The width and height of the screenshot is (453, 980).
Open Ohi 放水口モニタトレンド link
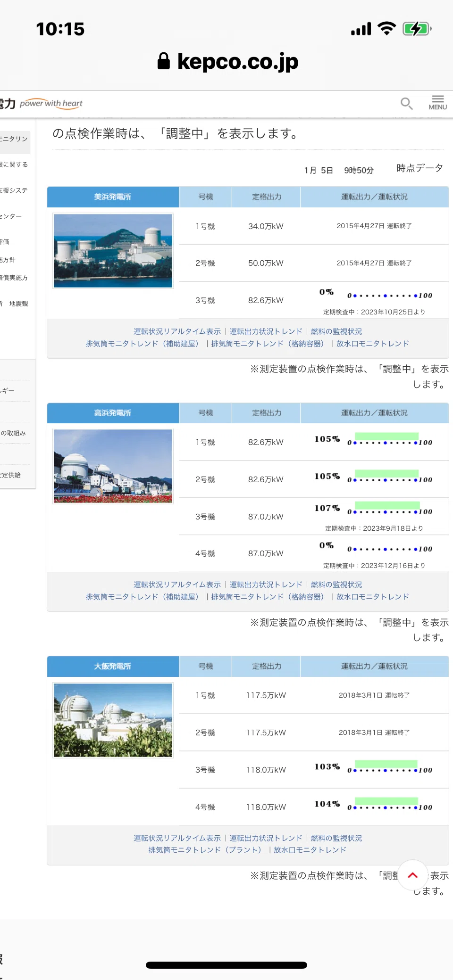tap(310, 850)
